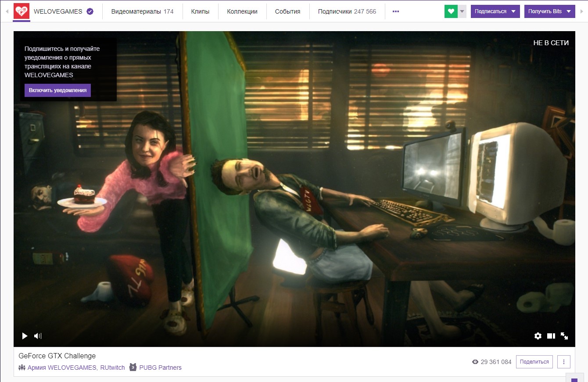Click the verified checkmark badge next to WELOVEGAMES
This screenshot has width=588, height=382.
(x=90, y=11)
